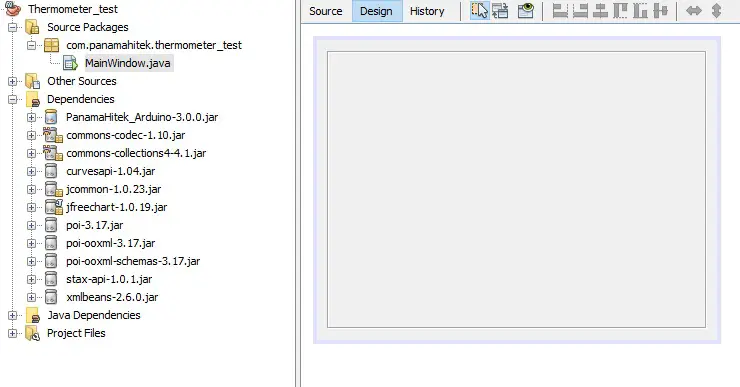The height and width of the screenshot is (387, 740).
Task: Click the poi-ooxml-3.17 jar icon
Action: 51,243
